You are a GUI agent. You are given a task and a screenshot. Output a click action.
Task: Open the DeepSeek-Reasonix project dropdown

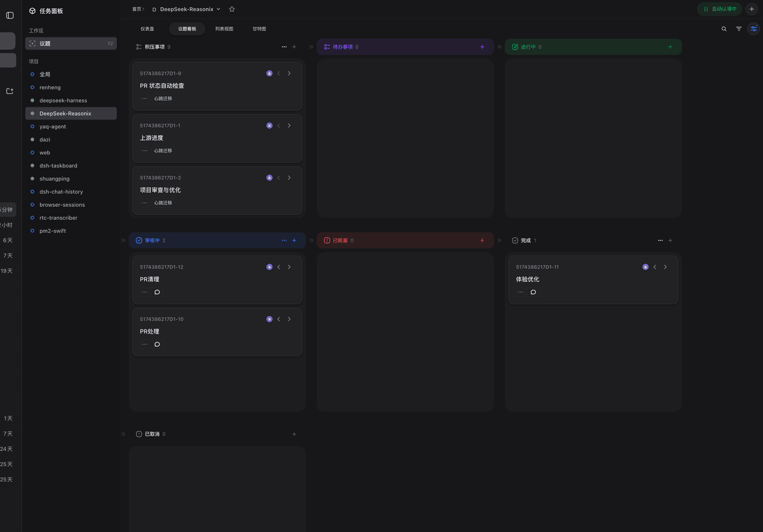[185, 10]
